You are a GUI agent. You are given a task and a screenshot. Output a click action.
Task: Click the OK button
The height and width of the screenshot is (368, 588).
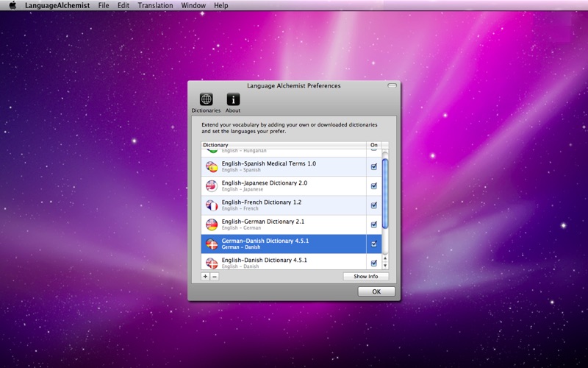pyautogui.click(x=376, y=291)
